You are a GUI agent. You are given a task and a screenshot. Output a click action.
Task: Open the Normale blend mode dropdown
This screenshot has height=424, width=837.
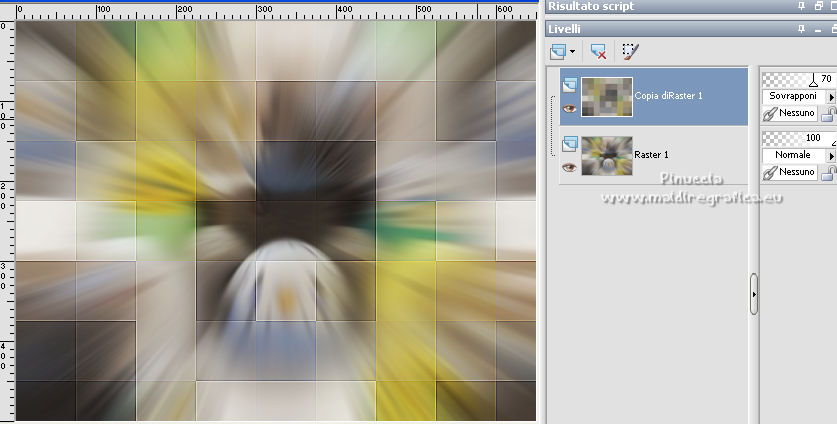(793, 155)
